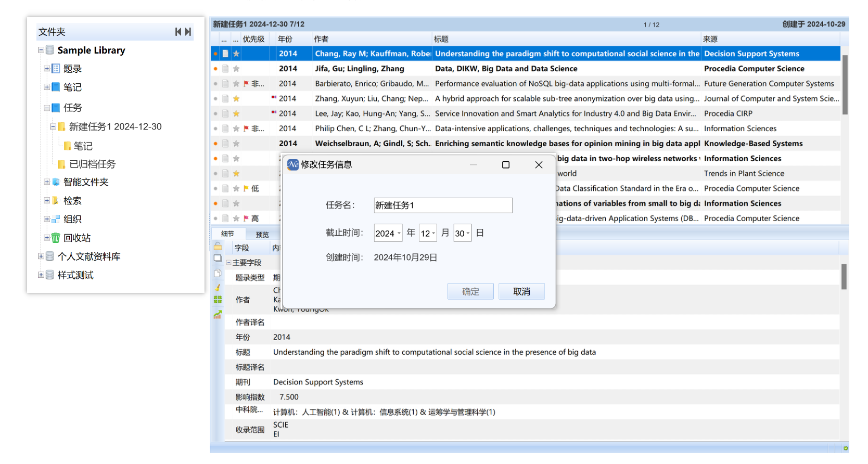The image size is (868, 464).
Task: Click the yellow 低 priority flag in the list
Action: pos(246,188)
